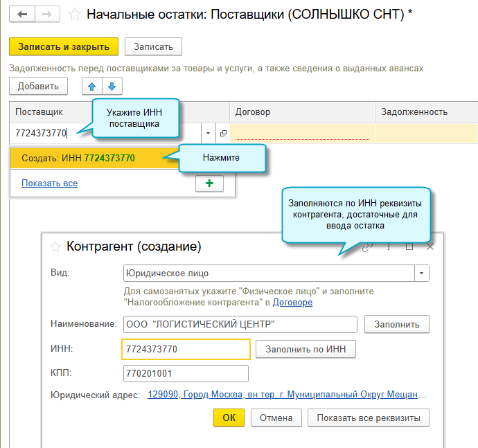478x448 pixels.
Task: Click the Договор column header
Action: click(x=302, y=112)
